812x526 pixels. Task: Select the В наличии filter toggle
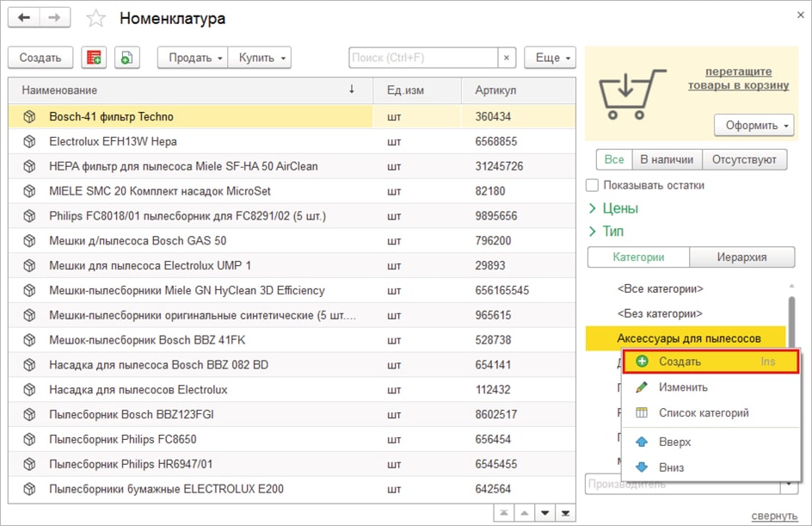[x=667, y=159]
